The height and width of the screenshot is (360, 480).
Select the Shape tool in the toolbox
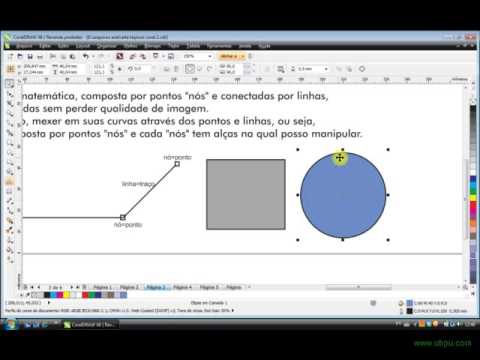coord(10,94)
